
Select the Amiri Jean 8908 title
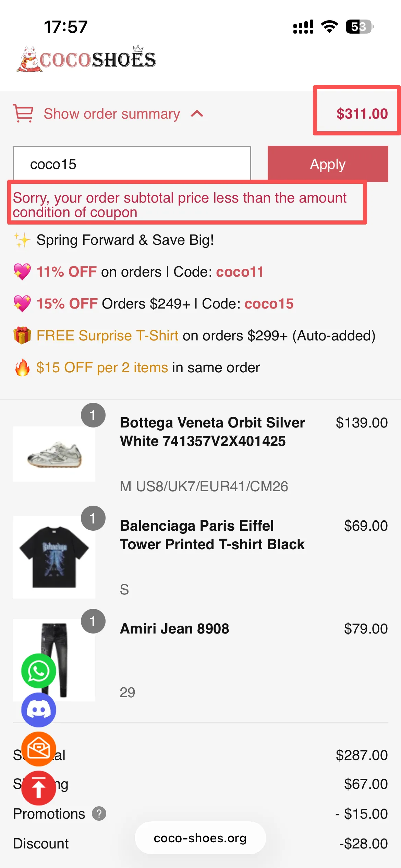[x=174, y=629]
